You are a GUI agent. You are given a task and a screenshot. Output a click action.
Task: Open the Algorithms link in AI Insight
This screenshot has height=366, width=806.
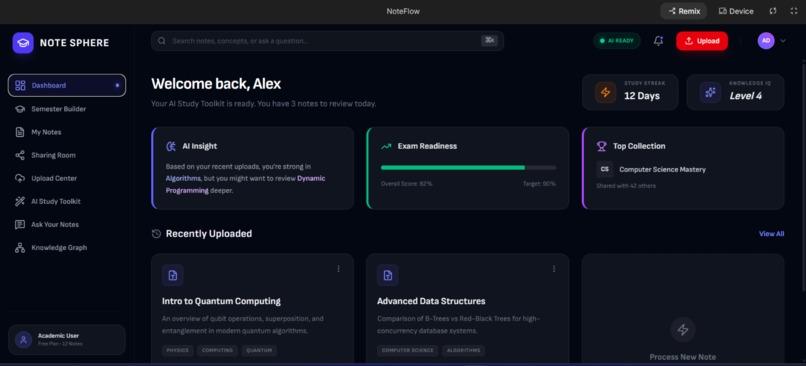tap(183, 178)
